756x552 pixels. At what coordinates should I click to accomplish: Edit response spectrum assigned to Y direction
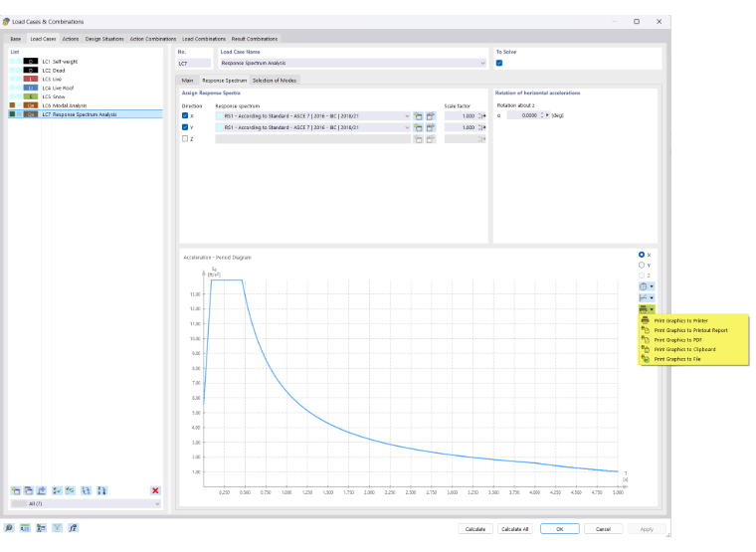point(431,127)
